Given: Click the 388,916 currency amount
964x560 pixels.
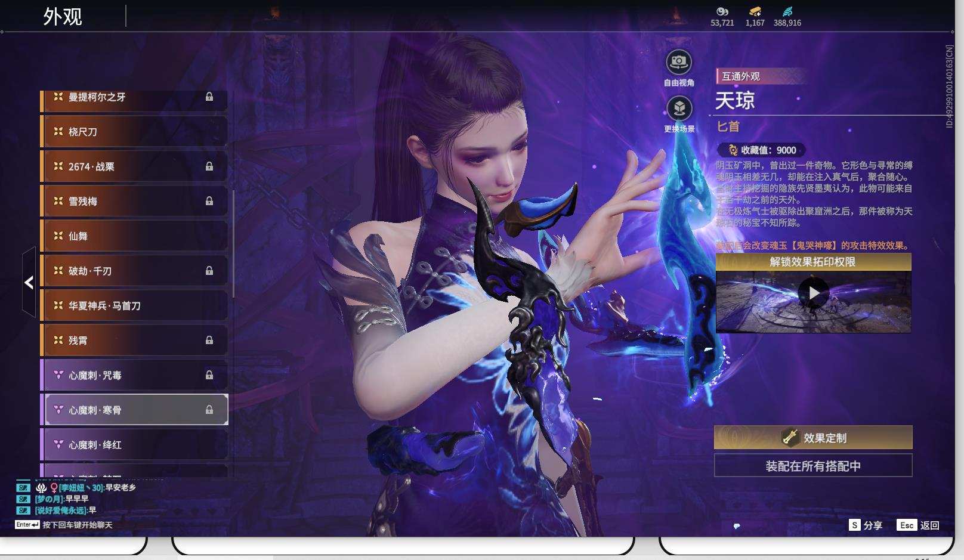Looking at the screenshot, I should click(787, 23).
